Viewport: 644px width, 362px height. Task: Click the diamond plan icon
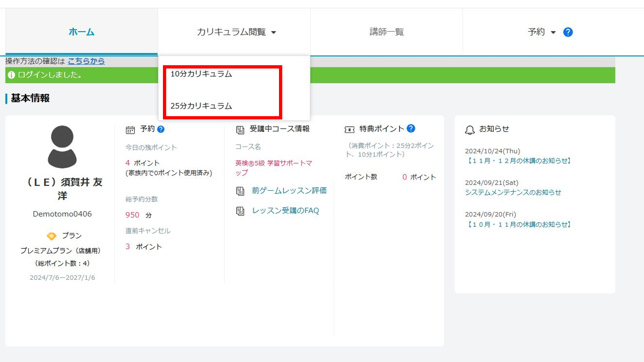pos(52,236)
